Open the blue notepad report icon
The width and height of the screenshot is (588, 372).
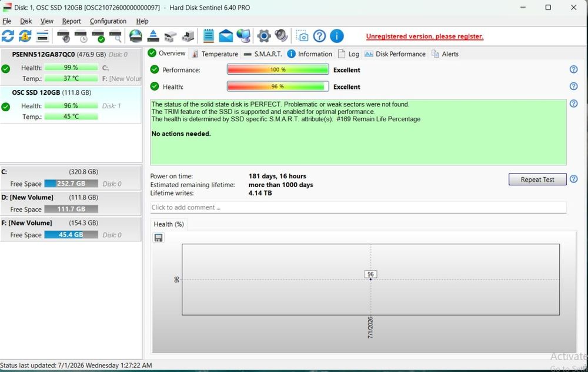pos(209,36)
